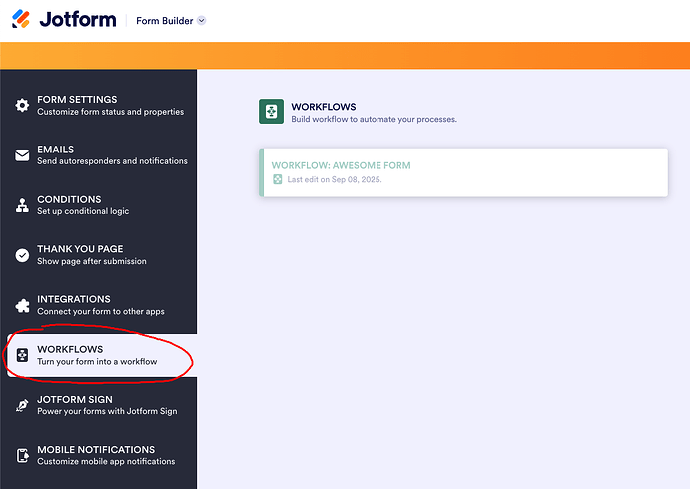The height and width of the screenshot is (489, 690).
Task: Click 'Set up conditional logic' subtitle
Action: [x=83, y=211]
